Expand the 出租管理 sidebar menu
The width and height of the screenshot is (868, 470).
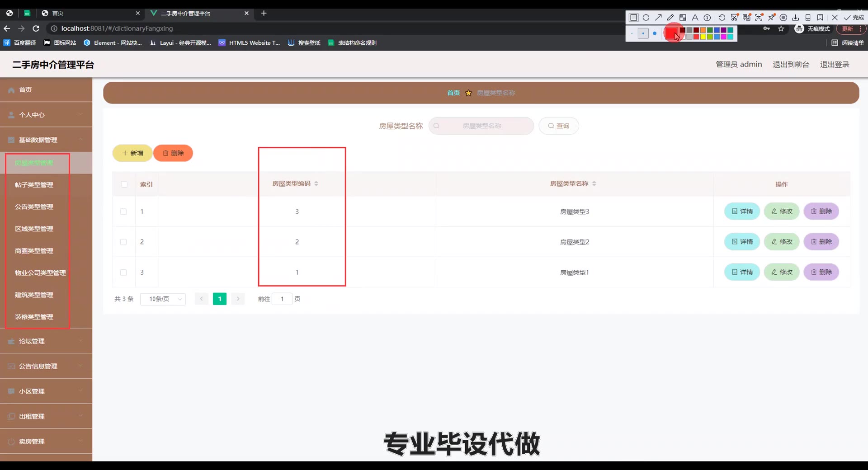coord(46,416)
